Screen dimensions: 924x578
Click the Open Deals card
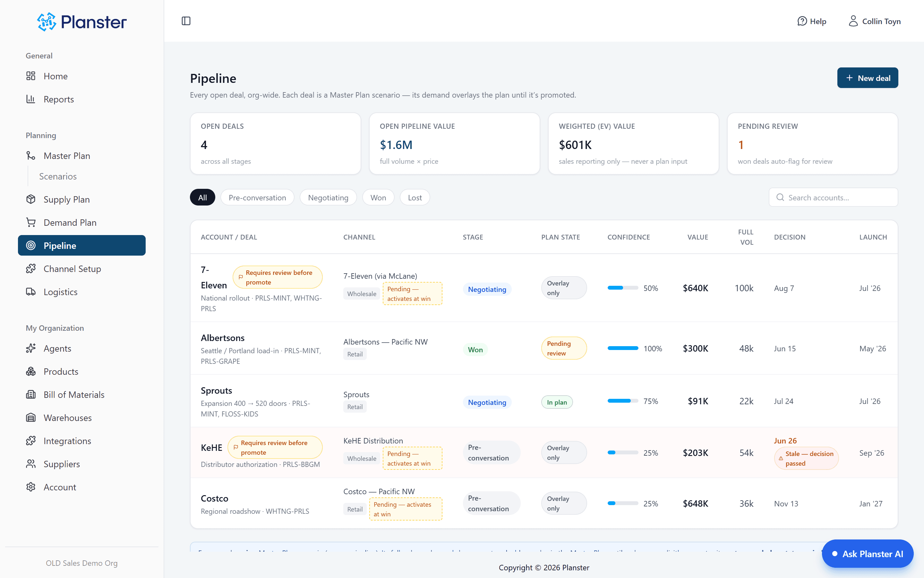tap(275, 143)
